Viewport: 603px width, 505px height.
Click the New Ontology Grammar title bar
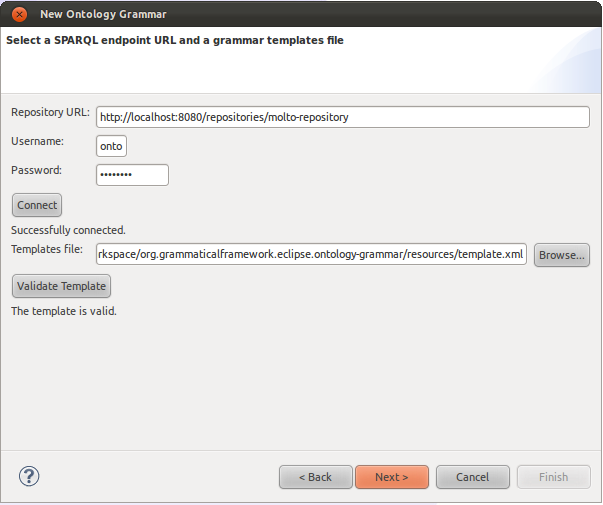point(302,14)
